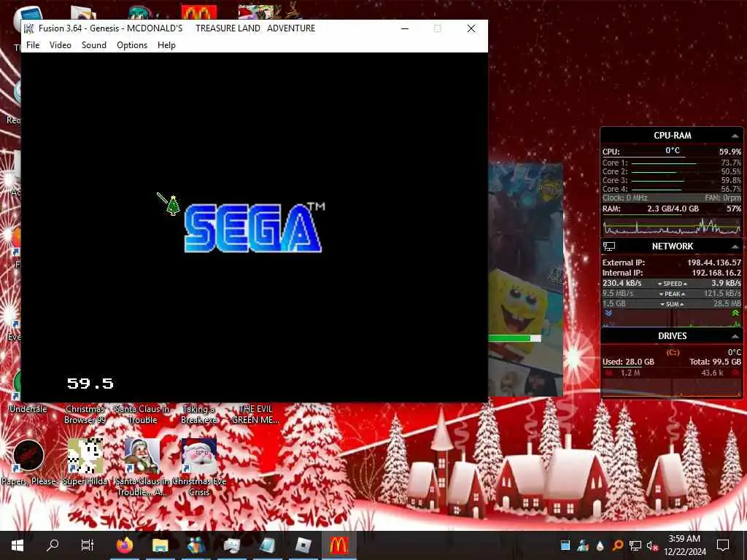The height and width of the screenshot is (560, 747).
Task: Open the Sound menu in Fusion
Action: pos(94,44)
